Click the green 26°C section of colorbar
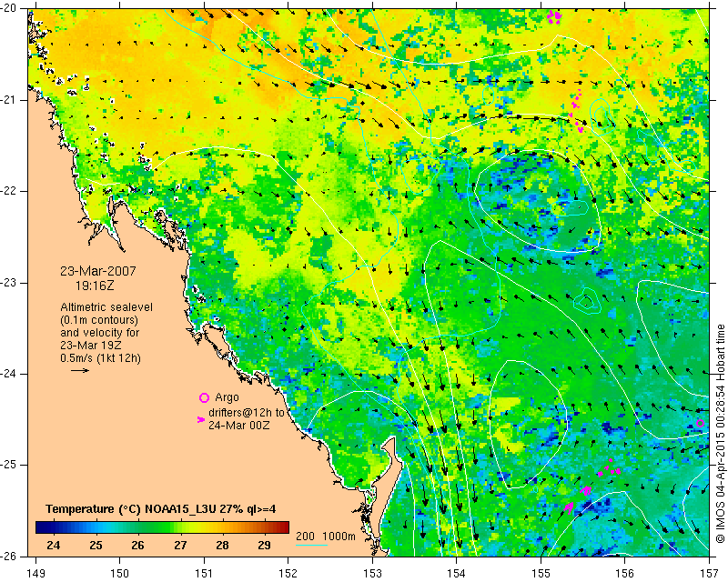The height and width of the screenshot is (582, 728). pos(137,527)
